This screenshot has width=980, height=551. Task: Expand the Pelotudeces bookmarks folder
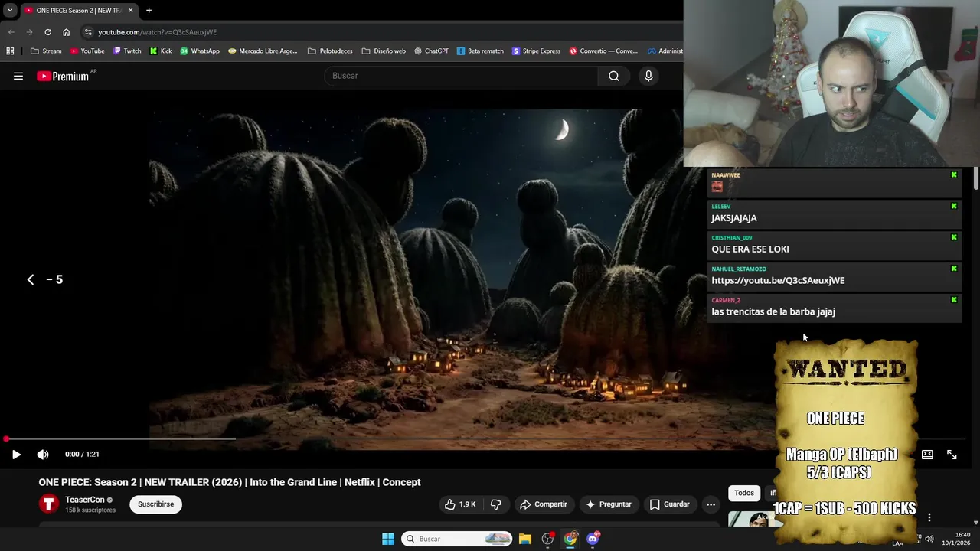(x=330, y=51)
